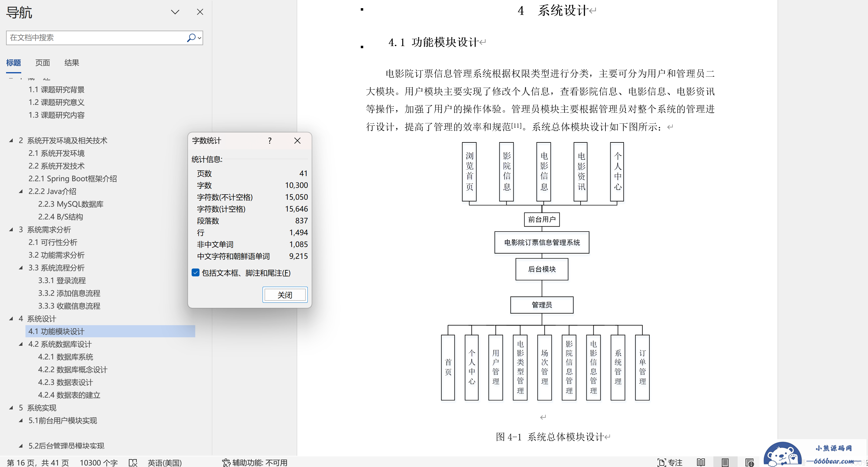The height and width of the screenshot is (467, 868).
Task: Click language 英语(美国) in status bar
Action: pos(164,463)
